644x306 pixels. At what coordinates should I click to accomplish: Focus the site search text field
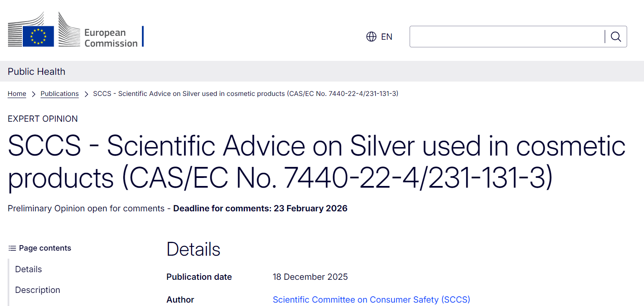point(507,37)
